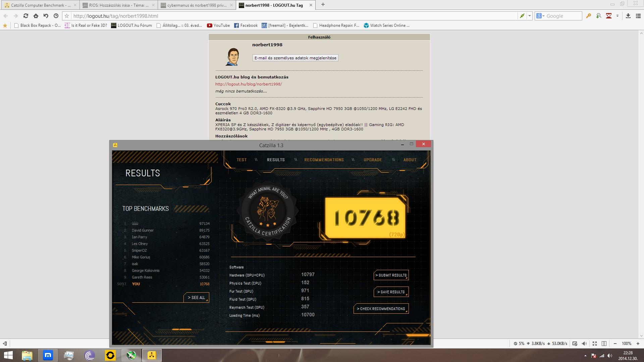Mute browser sound via status bar speaker

point(584,344)
